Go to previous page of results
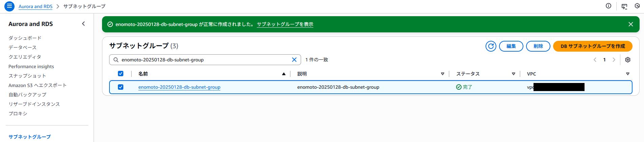Viewport: 644px width, 142px height. click(595, 60)
